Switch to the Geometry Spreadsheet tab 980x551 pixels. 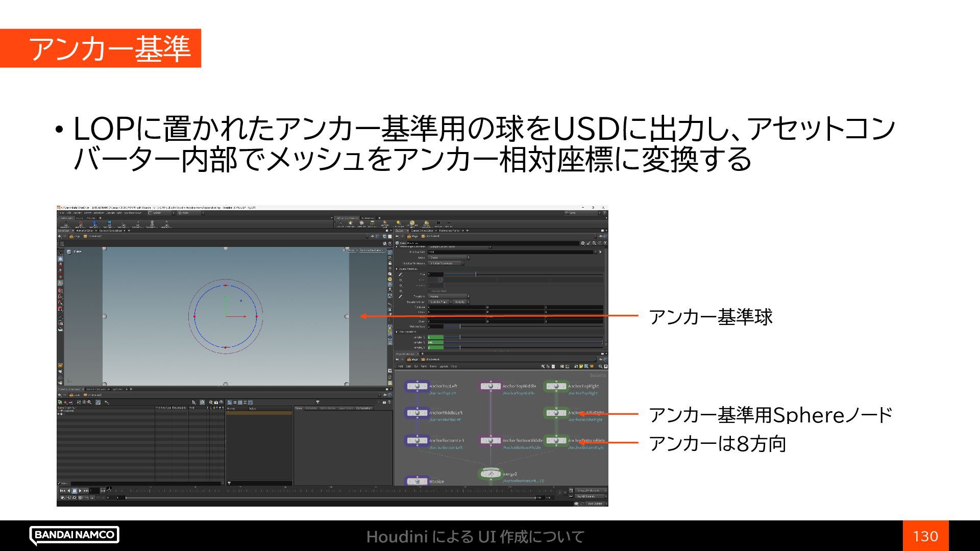click(x=111, y=231)
